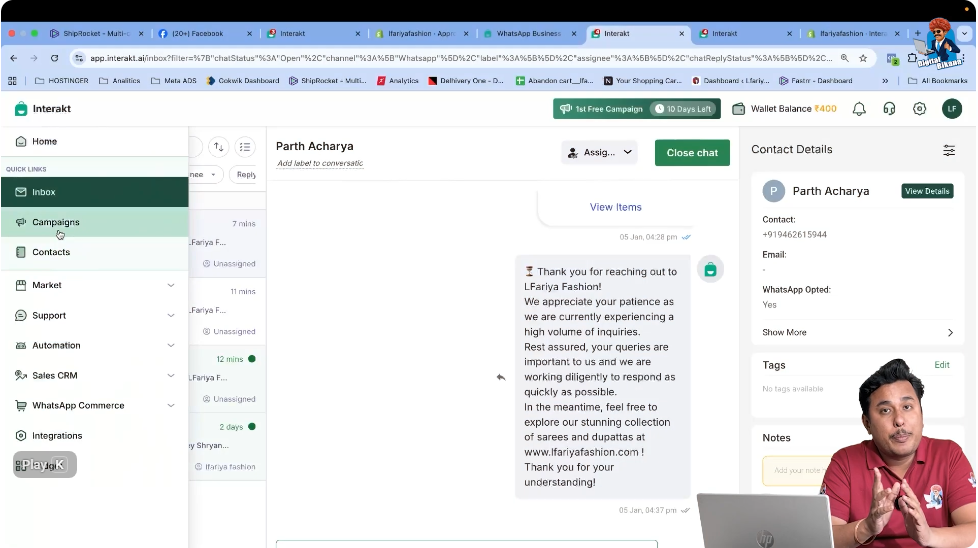Switch to the WhatsApp Business browser tab

(528, 34)
